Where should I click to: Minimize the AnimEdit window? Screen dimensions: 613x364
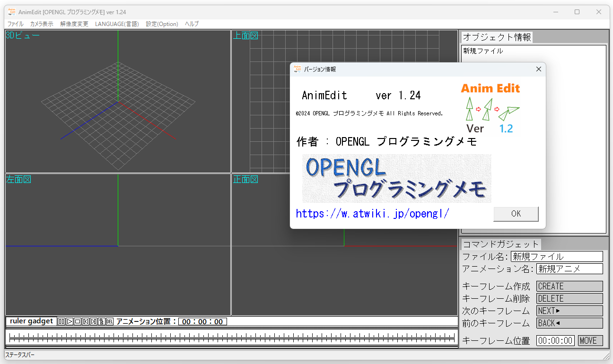click(x=555, y=12)
